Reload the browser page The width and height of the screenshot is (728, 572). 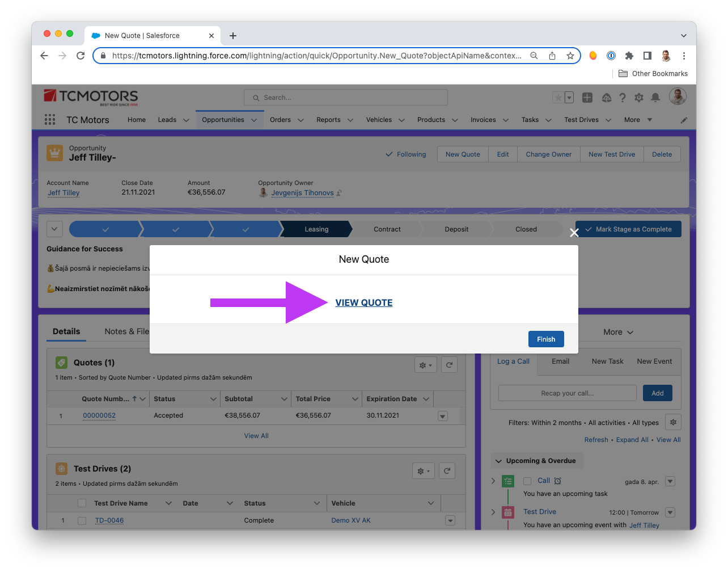click(x=81, y=56)
